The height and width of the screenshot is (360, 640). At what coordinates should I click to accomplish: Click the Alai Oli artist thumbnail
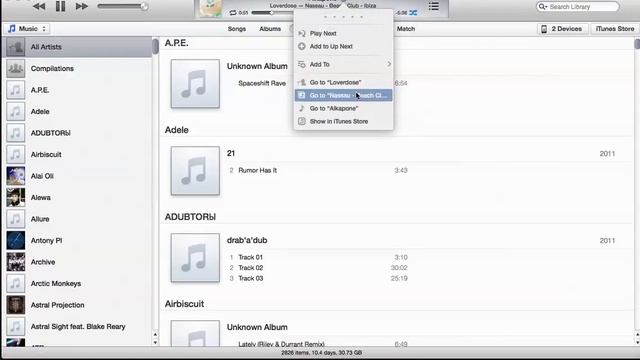tap(16, 176)
